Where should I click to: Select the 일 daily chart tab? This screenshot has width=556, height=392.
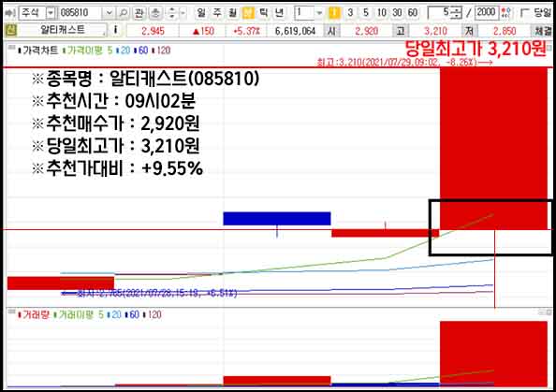pyautogui.click(x=201, y=13)
